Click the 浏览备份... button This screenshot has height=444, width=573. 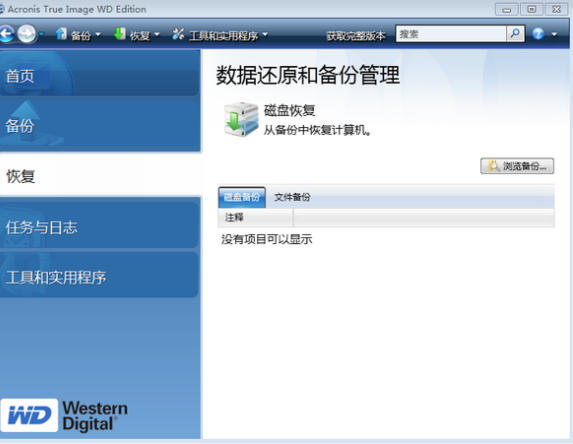click(x=517, y=166)
